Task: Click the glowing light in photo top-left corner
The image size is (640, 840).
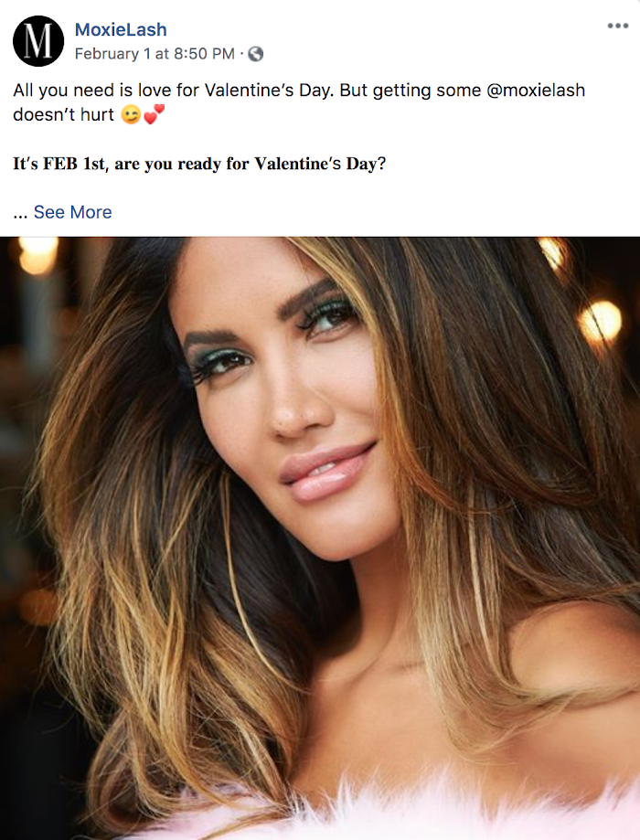Action: pyautogui.click(x=37, y=255)
